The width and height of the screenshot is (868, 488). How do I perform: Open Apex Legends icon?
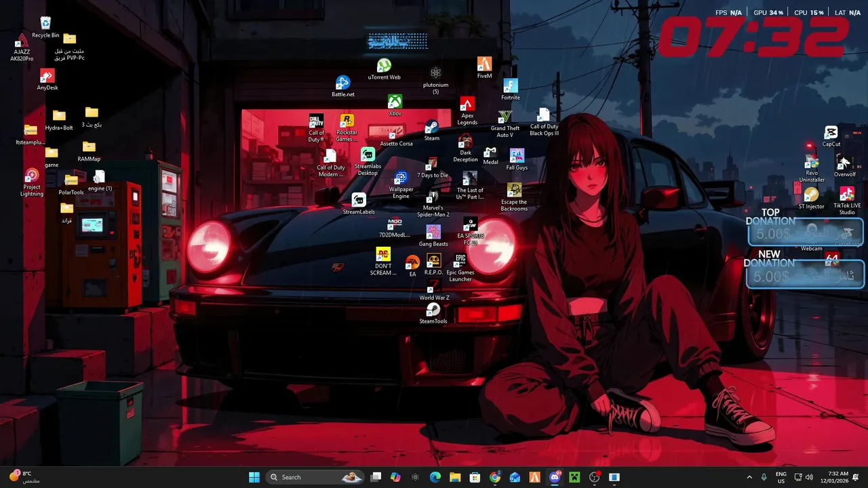point(467,110)
